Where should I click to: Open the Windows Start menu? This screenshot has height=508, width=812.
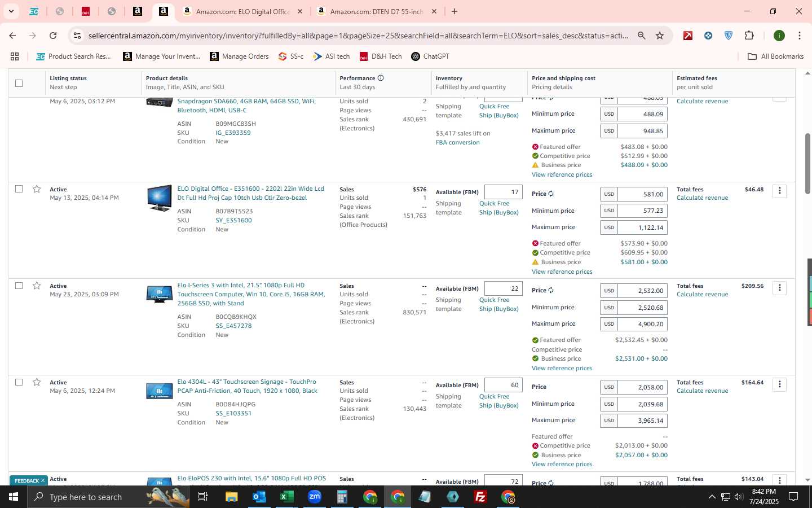tap(14, 497)
